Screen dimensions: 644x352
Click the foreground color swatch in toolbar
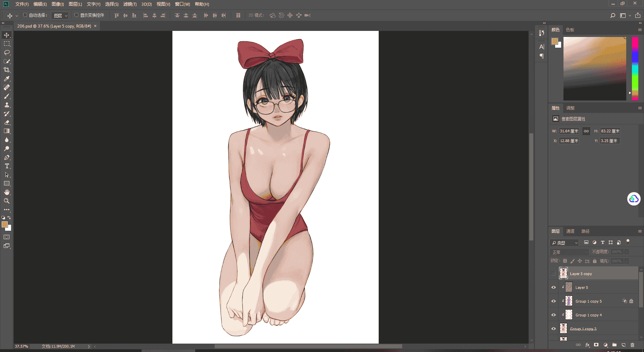[5, 224]
